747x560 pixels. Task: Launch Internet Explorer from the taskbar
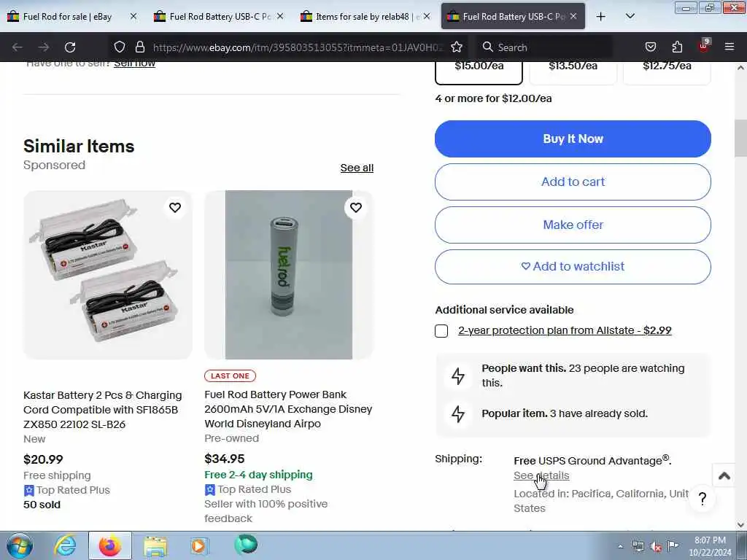tap(65, 545)
